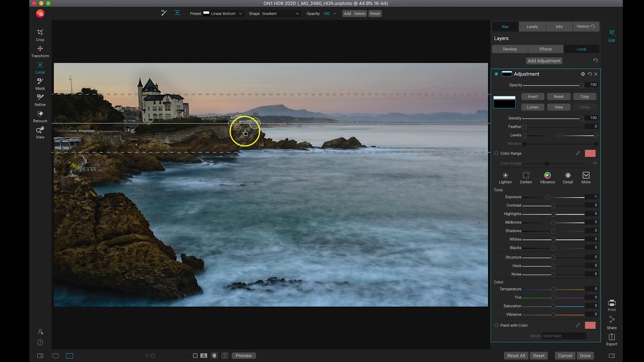Select the Mask brush tool
Screen dimensions: 644x362
coord(40,83)
